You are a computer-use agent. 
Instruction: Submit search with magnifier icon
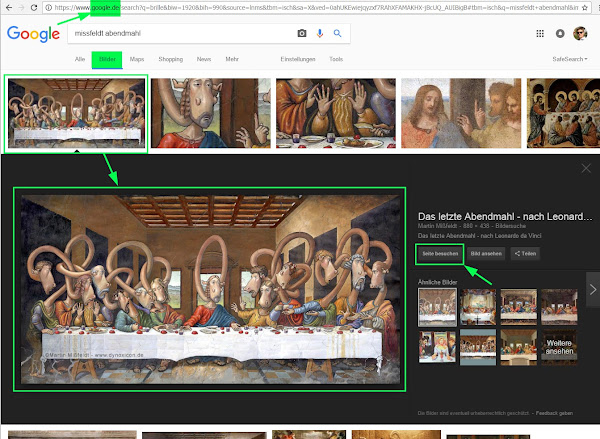[337, 33]
